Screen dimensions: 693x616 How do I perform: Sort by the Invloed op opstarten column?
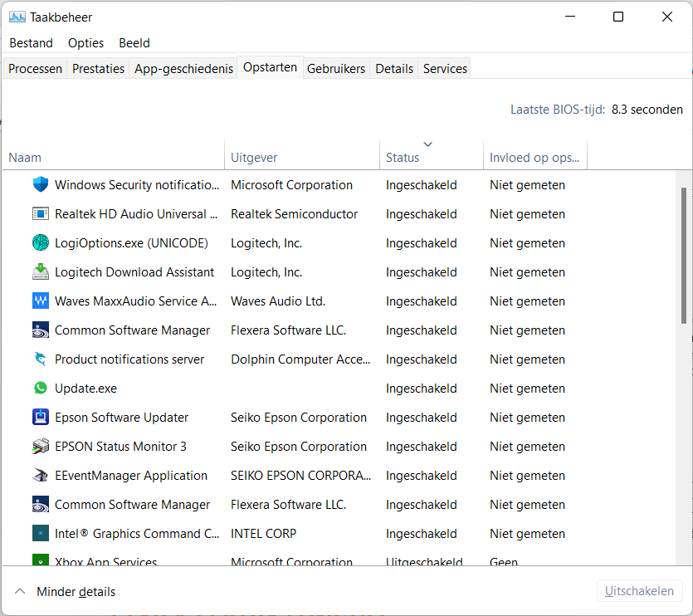tap(535, 157)
